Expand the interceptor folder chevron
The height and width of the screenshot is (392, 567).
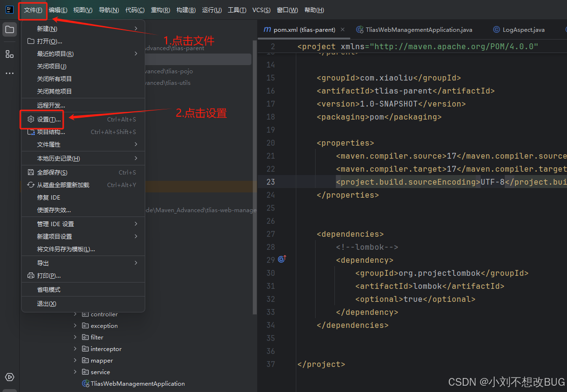click(x=75, y=349)
